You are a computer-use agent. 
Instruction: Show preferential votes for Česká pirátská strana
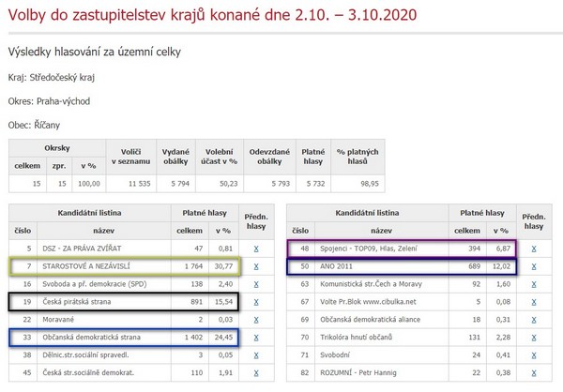(x=256, y=303)
